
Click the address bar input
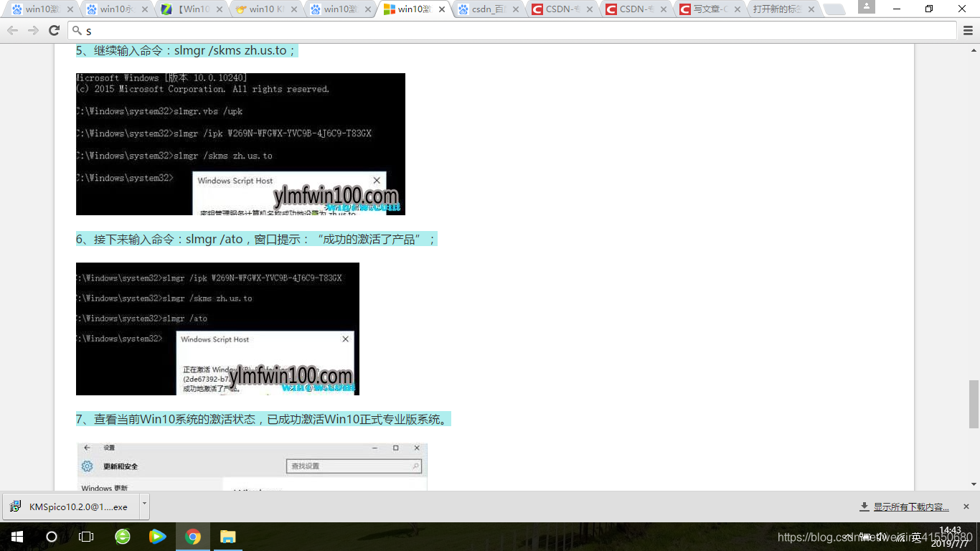pyautogui.click(x=512, y=31)
